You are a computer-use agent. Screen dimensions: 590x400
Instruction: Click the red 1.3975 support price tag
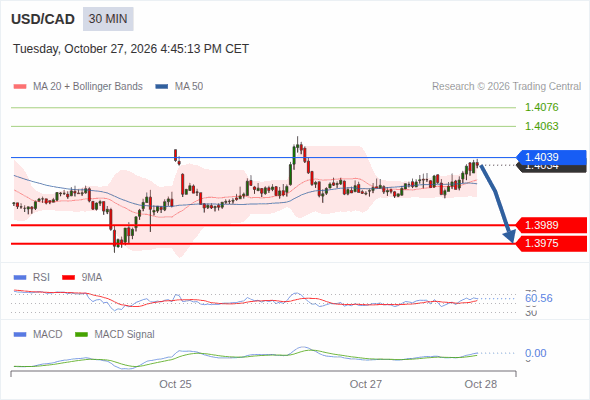[x=551, y=243]
